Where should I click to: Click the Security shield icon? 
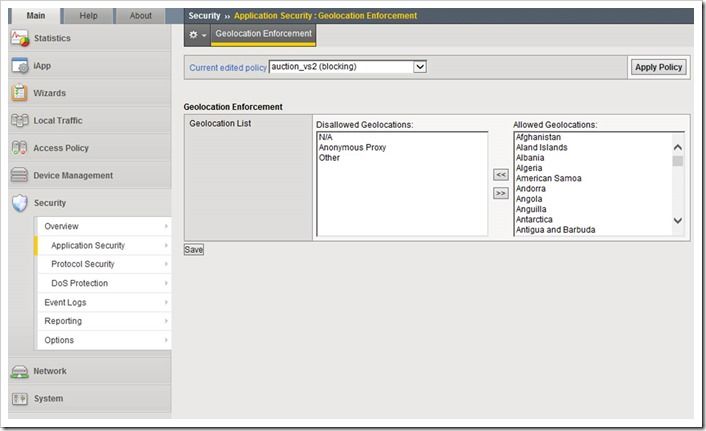pos(20,203)
